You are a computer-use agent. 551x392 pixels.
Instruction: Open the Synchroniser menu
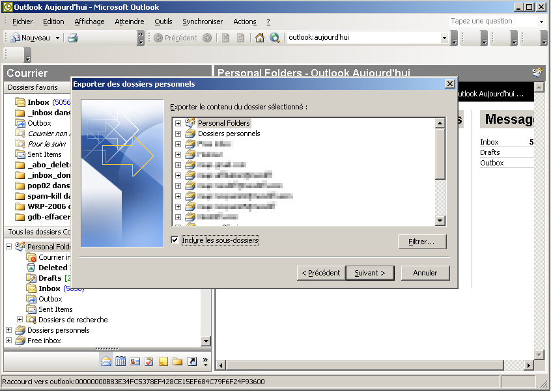203,21
